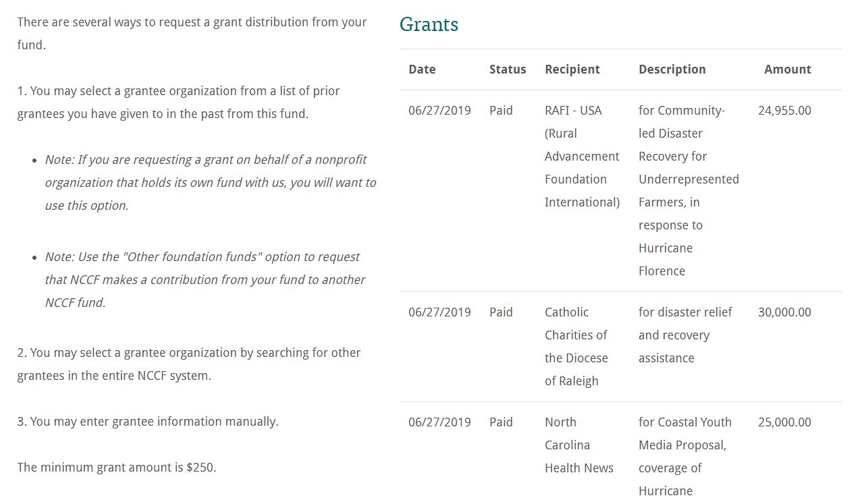Click the Description column header
Viewport: 864px width, 504px height.
coord(672,69)
